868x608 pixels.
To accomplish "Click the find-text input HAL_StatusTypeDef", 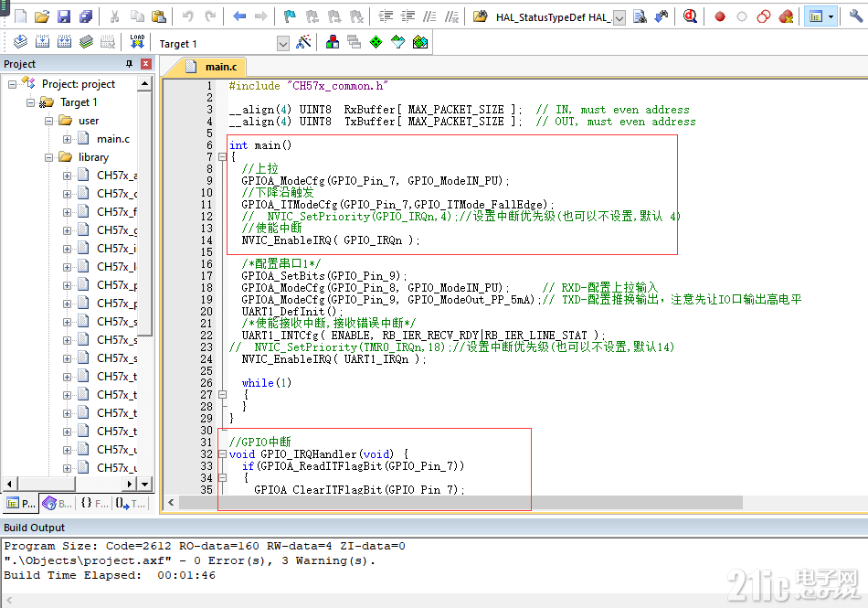I will pos(553,17).
